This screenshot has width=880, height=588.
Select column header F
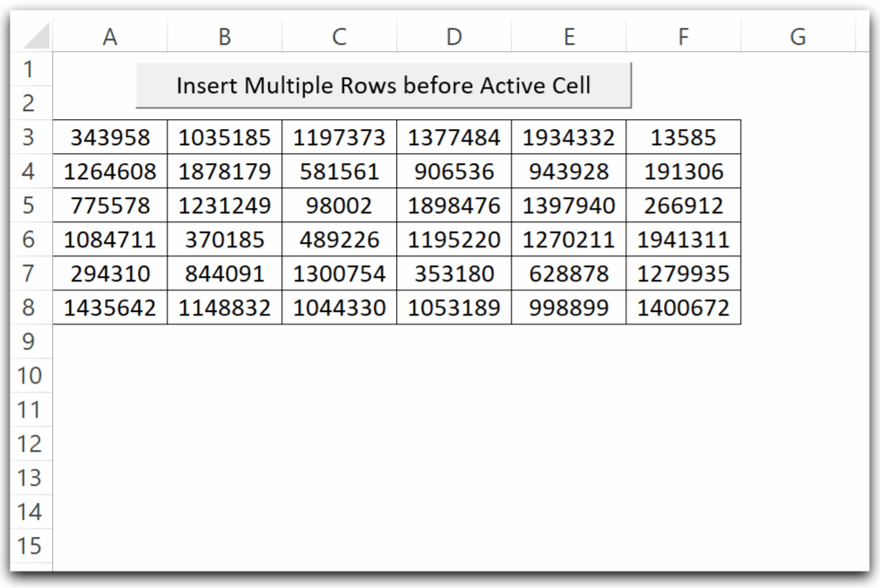[x=683, y=36]
